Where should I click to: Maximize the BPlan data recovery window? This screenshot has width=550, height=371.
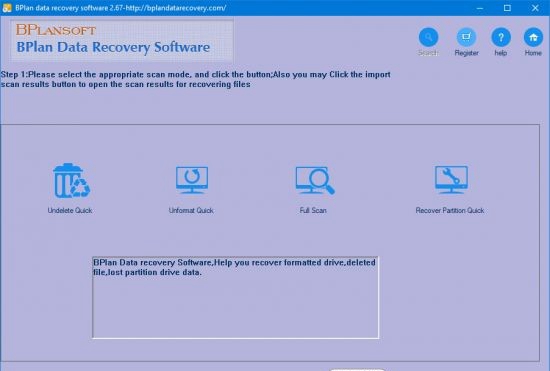pyautogui.click(x=507, y=8)
